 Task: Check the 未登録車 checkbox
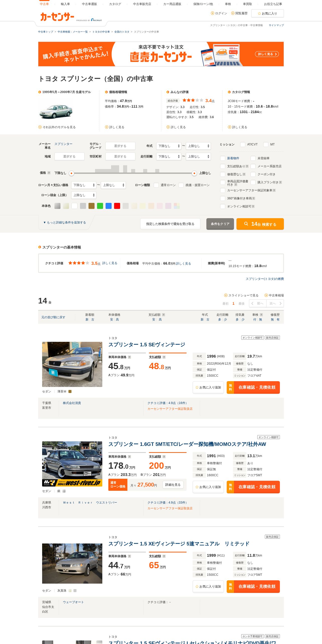click(x=253, y=158)
